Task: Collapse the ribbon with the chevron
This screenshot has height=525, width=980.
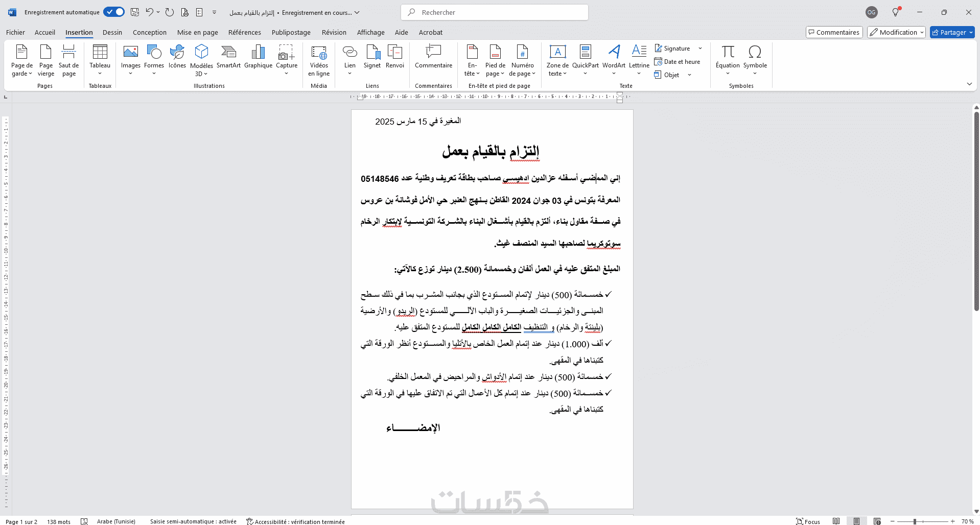Action: pos(969,84)
